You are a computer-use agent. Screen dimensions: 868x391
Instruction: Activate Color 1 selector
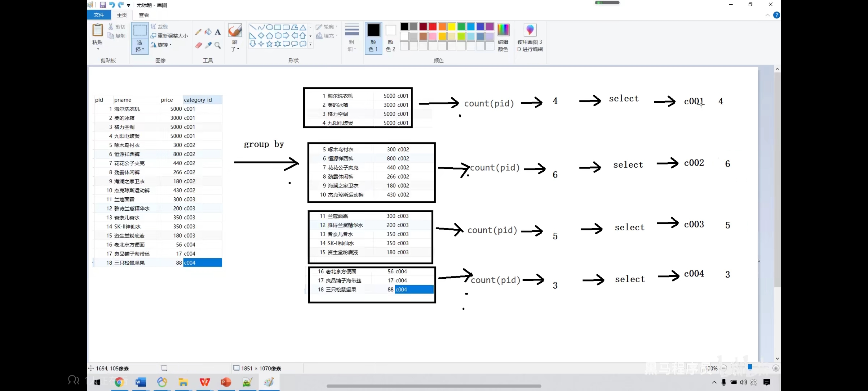click(373, 38)
